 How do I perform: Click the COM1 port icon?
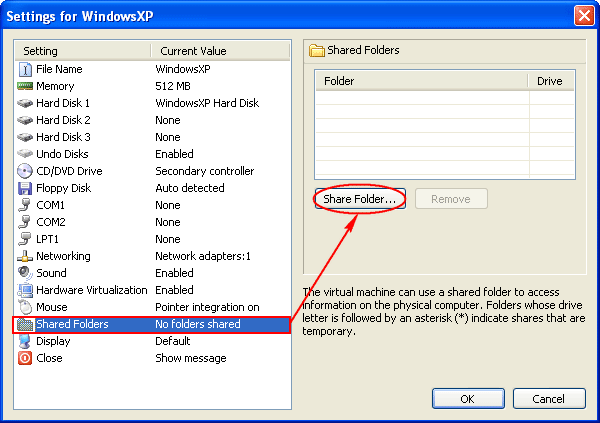click(x=25, y=205)
